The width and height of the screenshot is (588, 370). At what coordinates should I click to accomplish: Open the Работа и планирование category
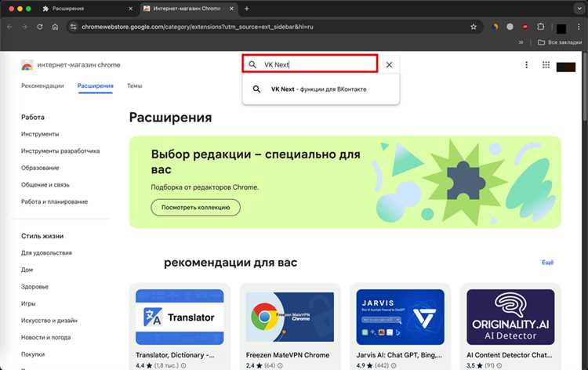point(54,201)
